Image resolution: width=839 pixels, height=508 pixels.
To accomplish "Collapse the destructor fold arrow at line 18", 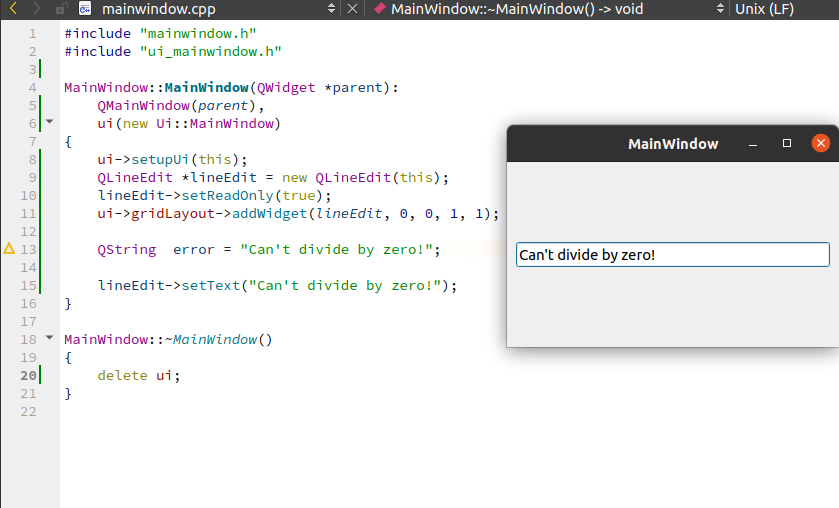I will tap(50, 338).
